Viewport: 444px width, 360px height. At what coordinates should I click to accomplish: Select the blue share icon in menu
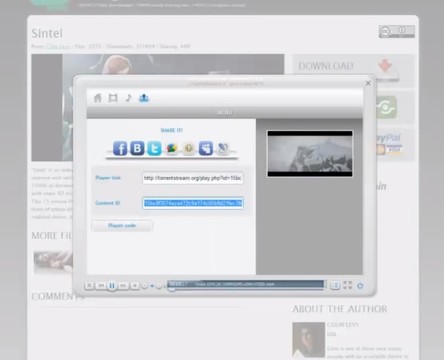144,98
